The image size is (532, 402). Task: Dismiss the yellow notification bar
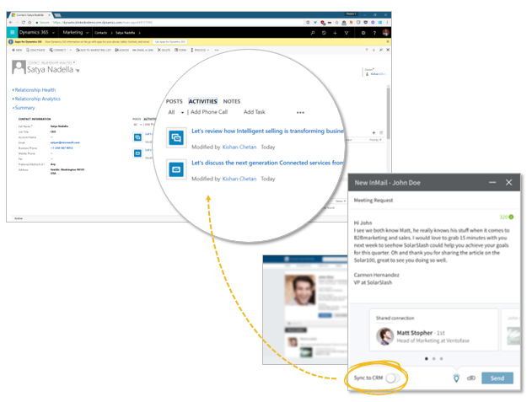tap(388, 42)
